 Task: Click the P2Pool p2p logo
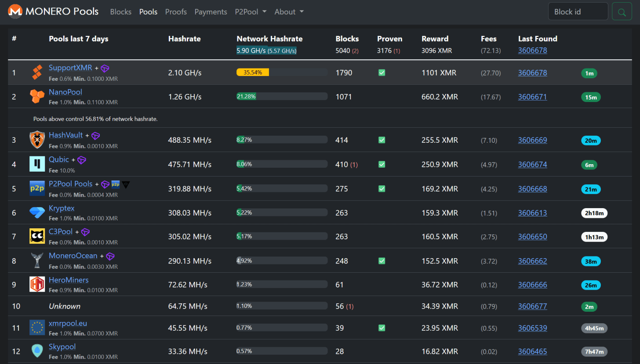tap(37, 188)
